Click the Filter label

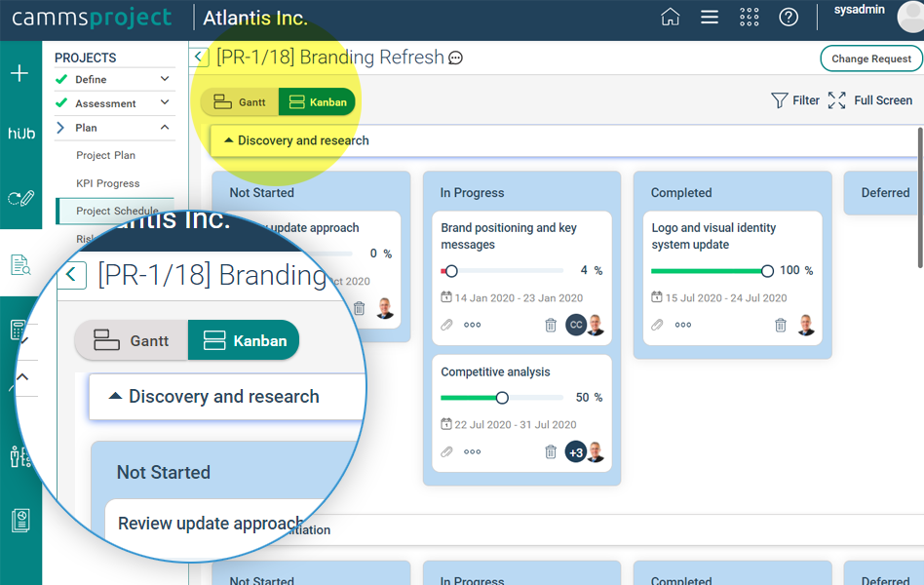click(805, 100)
